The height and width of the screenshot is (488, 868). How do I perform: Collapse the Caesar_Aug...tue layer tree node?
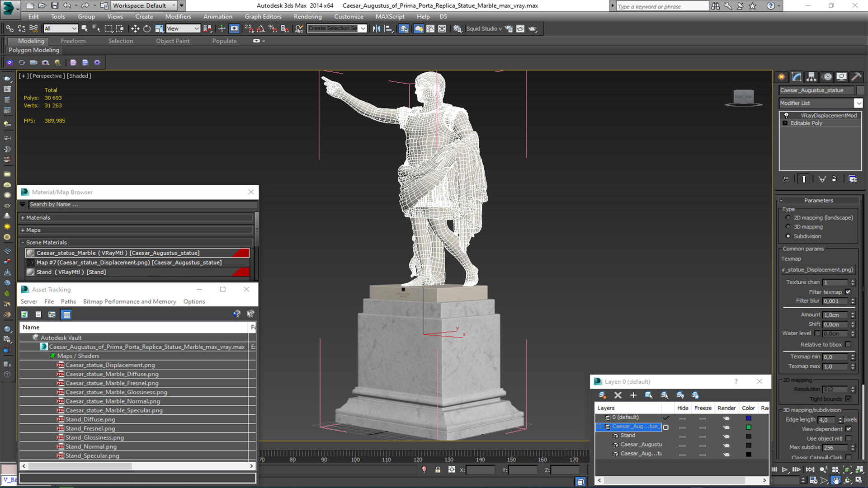tap(599, 427)
